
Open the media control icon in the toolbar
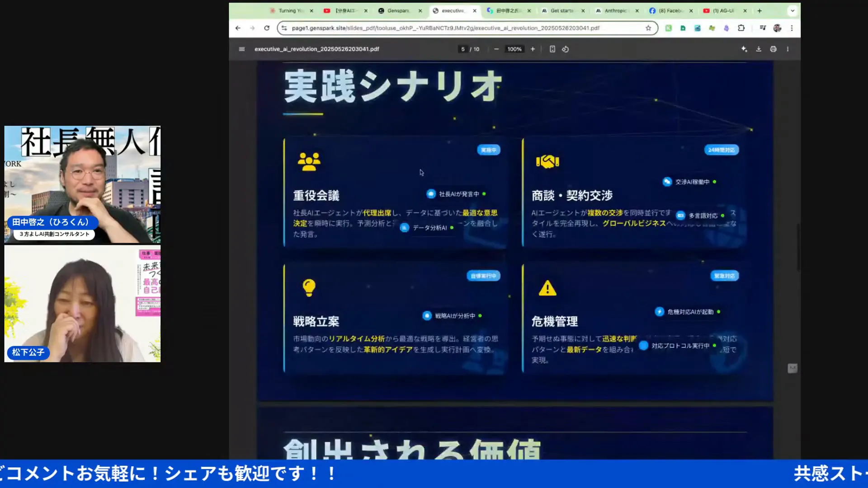tap(763, 28)
